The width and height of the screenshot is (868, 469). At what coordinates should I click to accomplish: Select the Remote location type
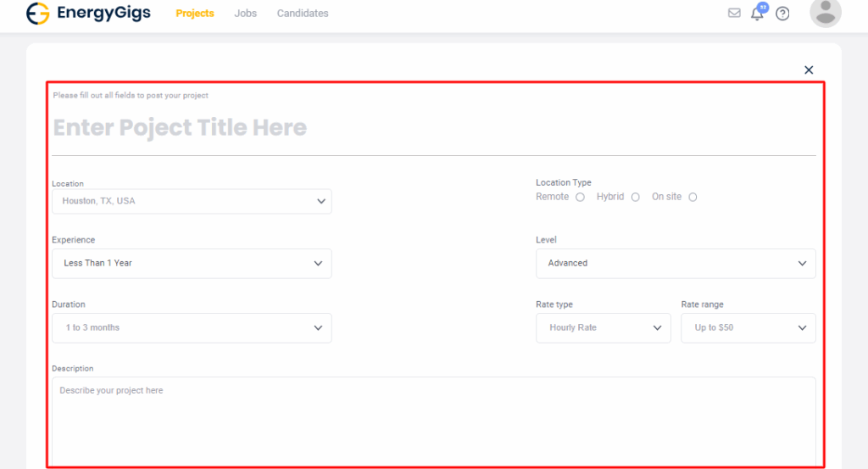[x=580, y=198]
